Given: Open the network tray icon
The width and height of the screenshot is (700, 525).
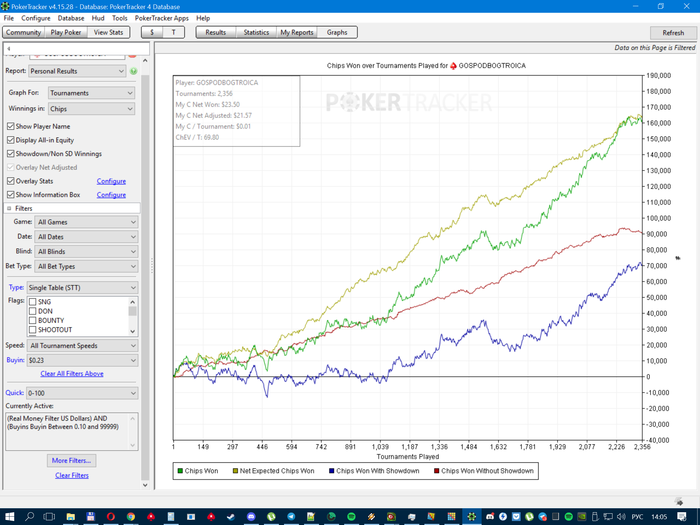Looking at the screenshot, I should tap(608, 517).
